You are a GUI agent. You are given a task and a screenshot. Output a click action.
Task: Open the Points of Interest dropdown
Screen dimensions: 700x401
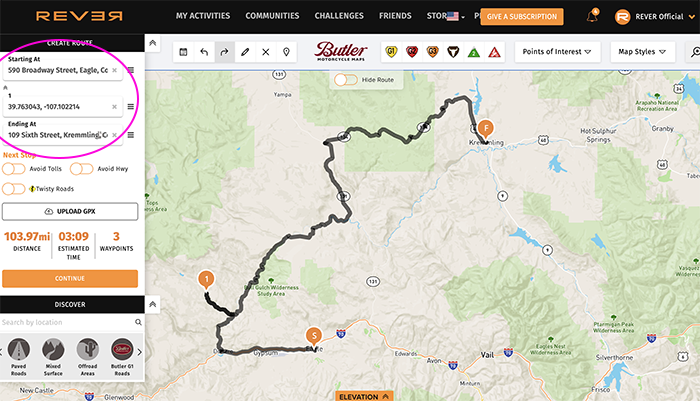point(557,52)
